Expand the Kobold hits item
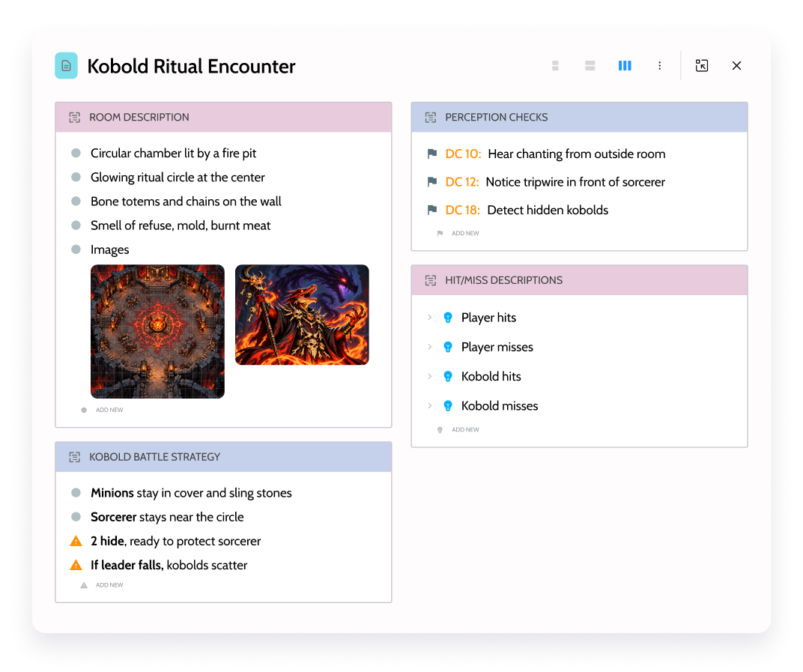Image resolution: width=803 pixels, height=672 pixels. click(x=430, y=377)
